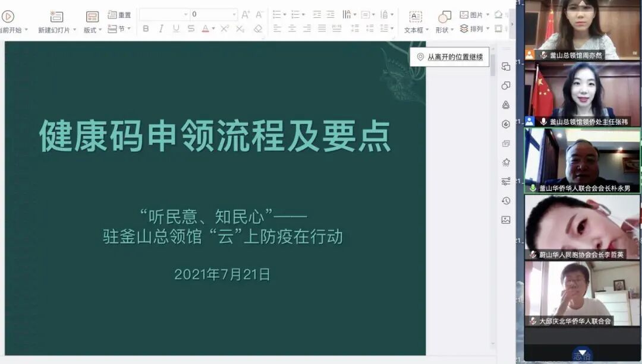Open the history clock sidebar icon
Screen dimensions: 642x364
[x=506, y=200]
